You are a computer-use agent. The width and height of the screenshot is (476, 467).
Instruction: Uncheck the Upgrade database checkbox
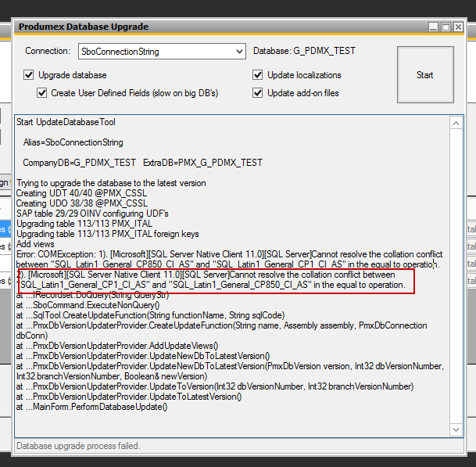(29, 75)
